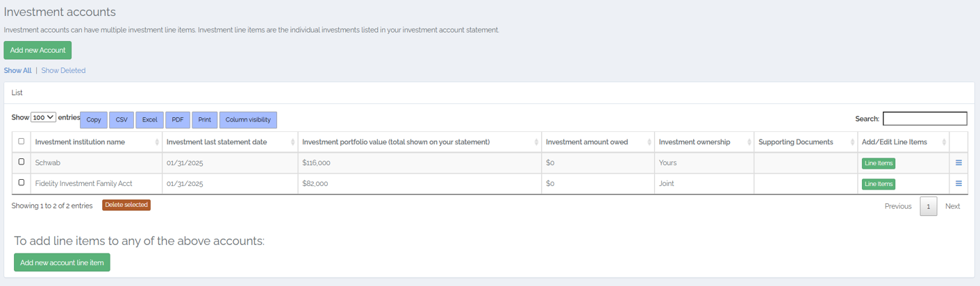
Task: Click the Delete selected button
Action: click(126, 205)
